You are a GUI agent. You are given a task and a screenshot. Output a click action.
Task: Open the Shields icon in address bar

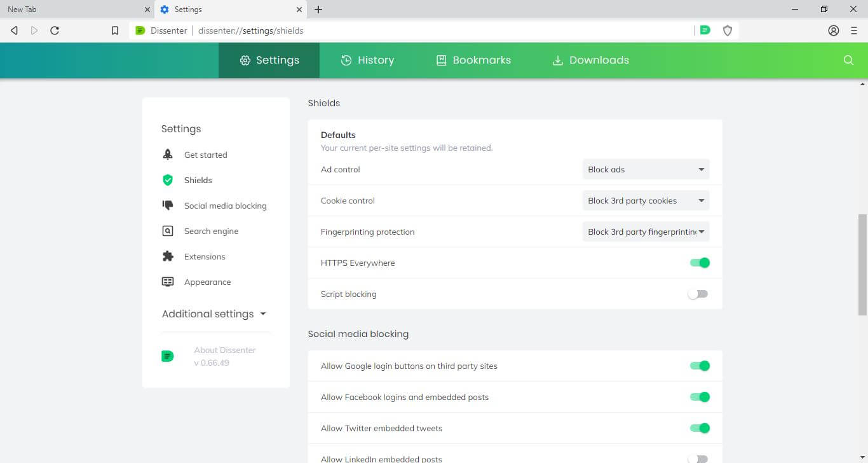click(x=728, y=31)
